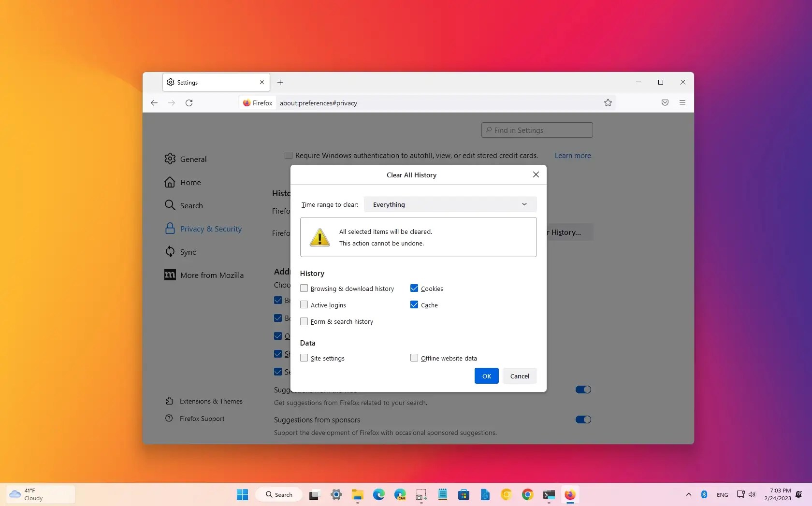Check the Offline website data option

[x=415, y=358]
